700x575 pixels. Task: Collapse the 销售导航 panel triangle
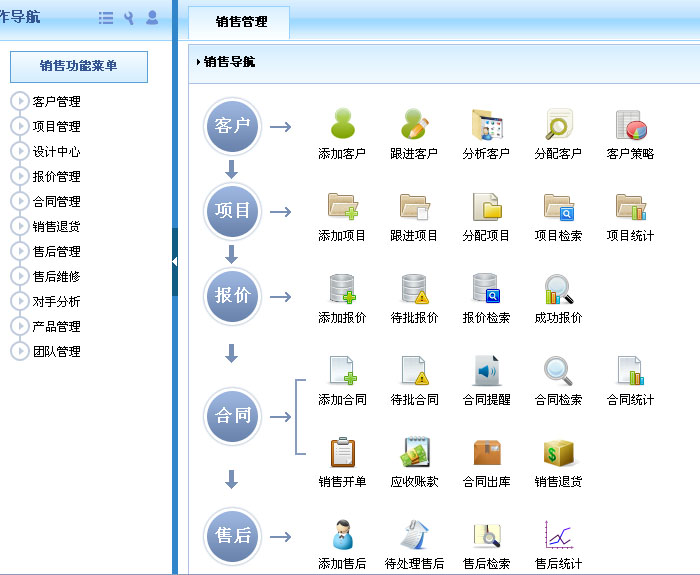tap(198, 62)
